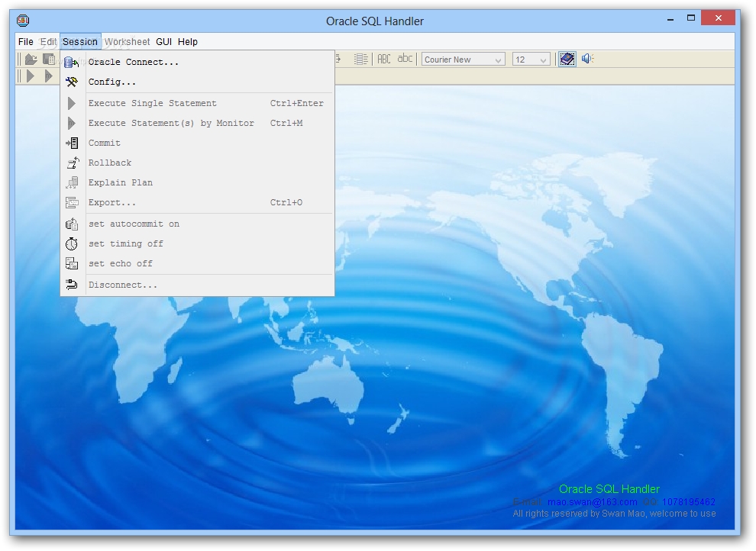Click the SQL app icon in title bar
Image resolution: width=756 pixels, height=551 pixels.
pos(23,21)
